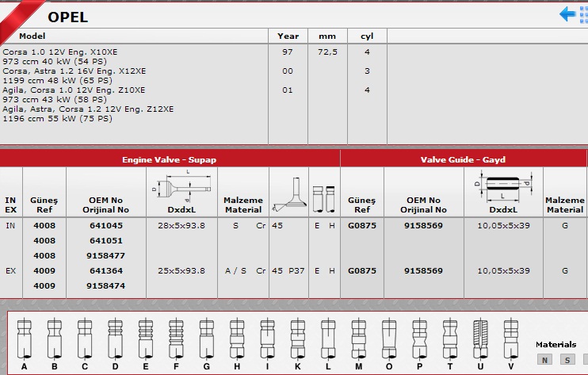Viewport: 588px width, 375px height.
Task: Select valve stem tip type D
Action: click(115, 338)
